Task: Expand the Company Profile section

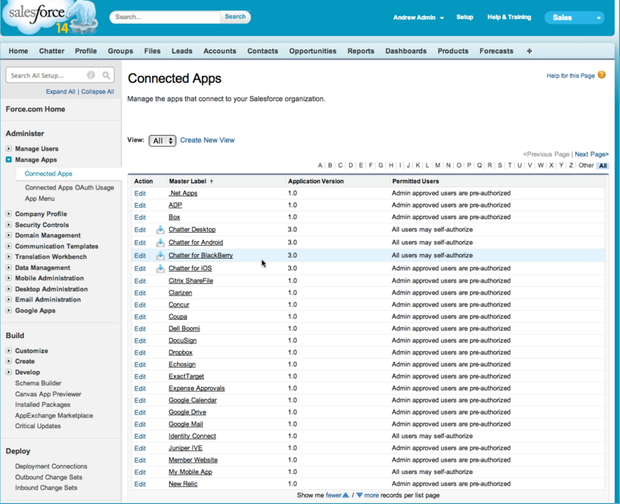Action: (9, 214)
